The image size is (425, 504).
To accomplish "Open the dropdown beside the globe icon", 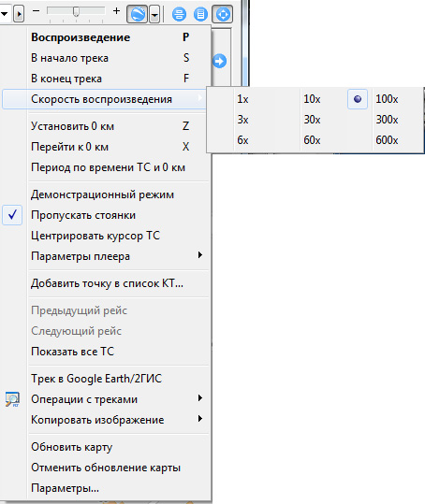I will point(154,14).
